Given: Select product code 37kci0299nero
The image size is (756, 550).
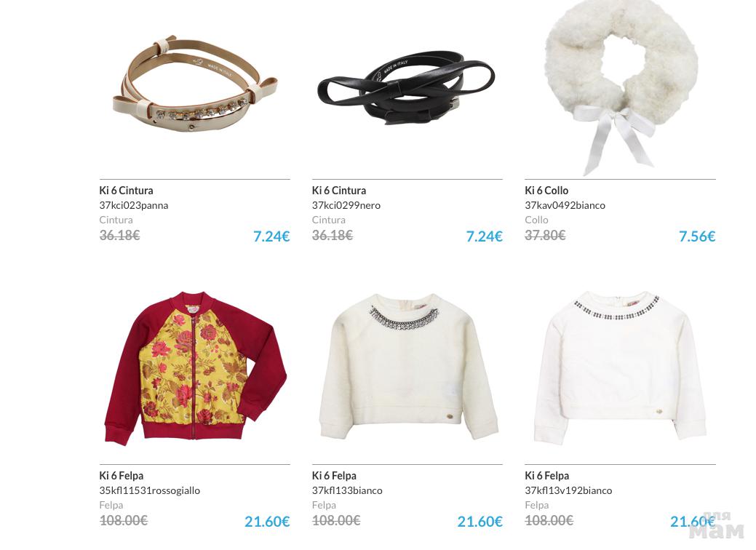Looking at the screenshot, I should coord(346,205).
